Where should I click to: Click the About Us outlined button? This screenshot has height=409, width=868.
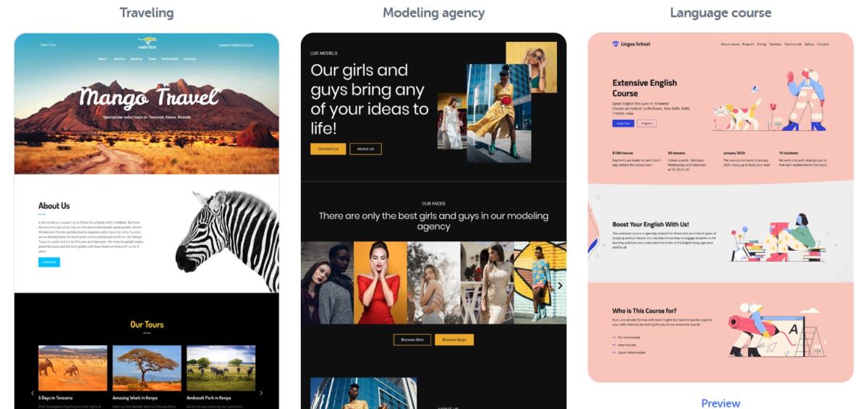click(365, 149)
